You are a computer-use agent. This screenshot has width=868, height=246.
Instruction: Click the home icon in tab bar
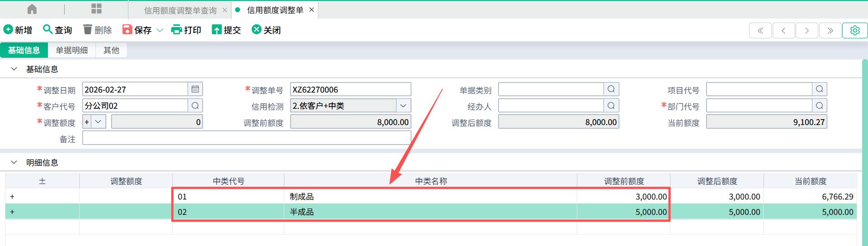pyautogui.click(x=32, y=9)
